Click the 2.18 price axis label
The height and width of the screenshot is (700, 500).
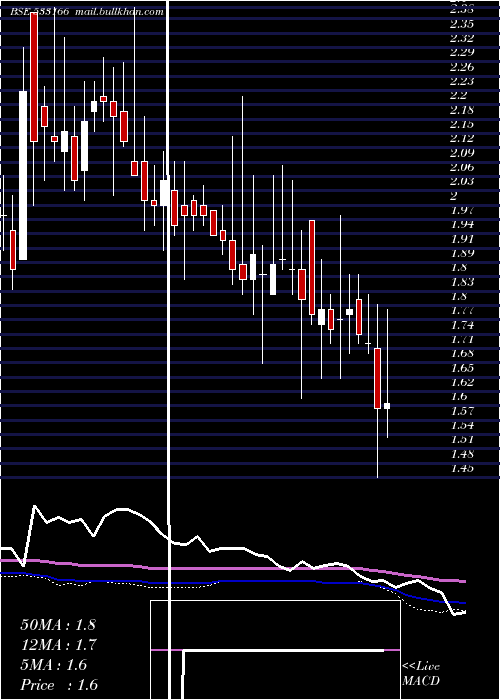pos(462,109)
